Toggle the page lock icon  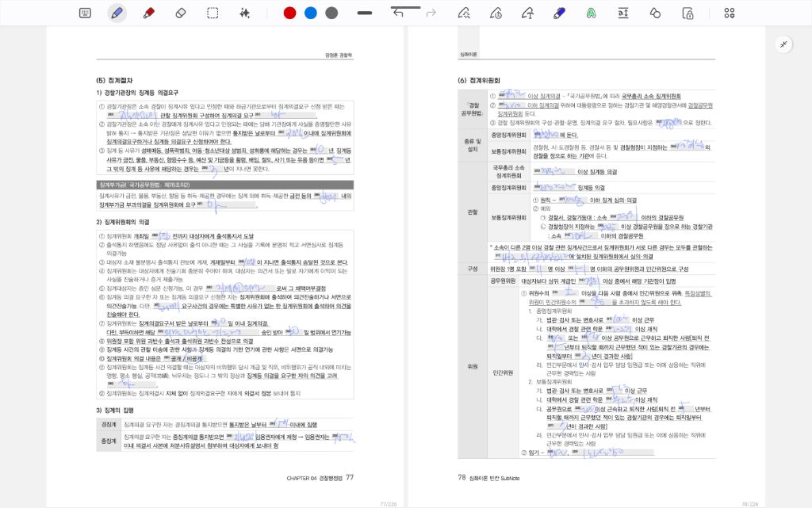pyautogui.click(x=688, y=13)
